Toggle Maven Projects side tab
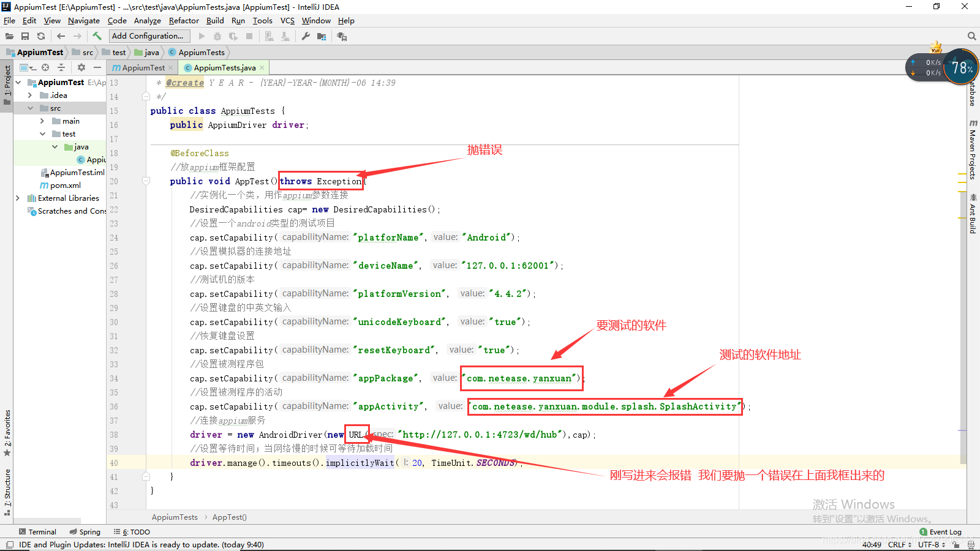Image resolution: width=980 pixels, height=551 pixels. (973, 150)
